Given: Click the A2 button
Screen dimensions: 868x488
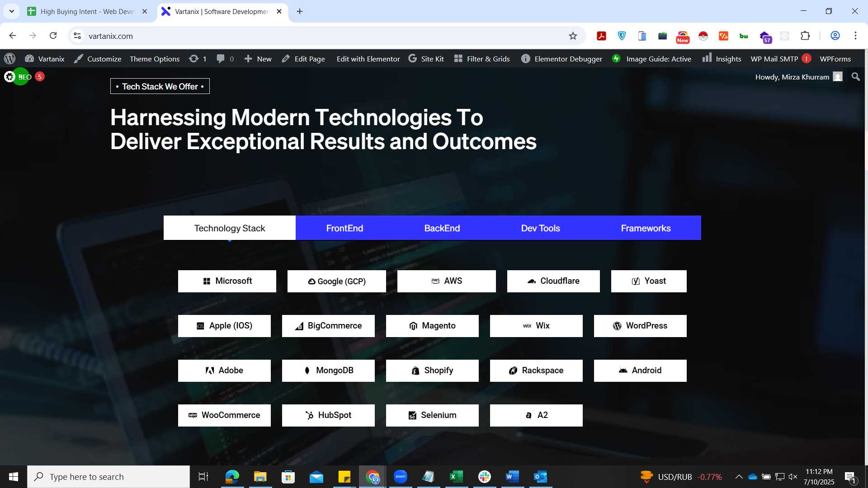Looking at the screenshot, I should pos(536,415).
